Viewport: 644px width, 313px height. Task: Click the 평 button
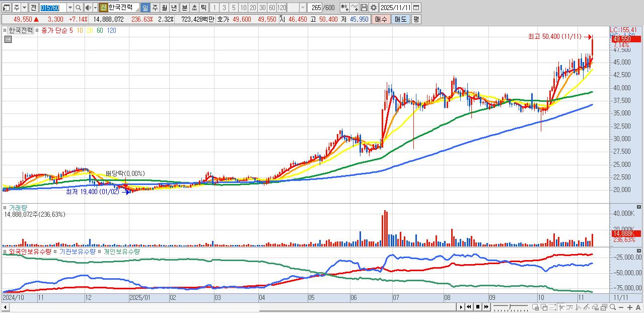[416, 19]
